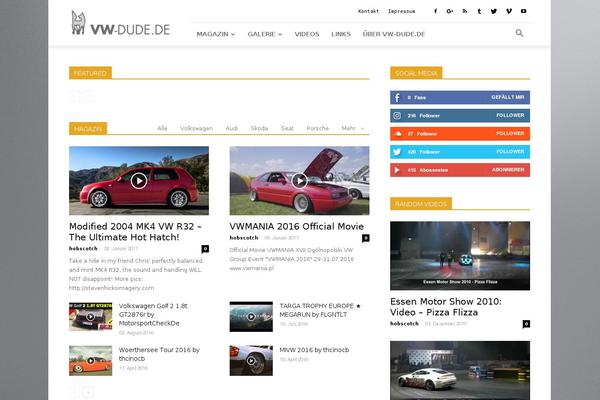Open Essen Motor Show 2010 headline
Image resolution: width=600 pixels, height=400 pixels.
[446, 307]
